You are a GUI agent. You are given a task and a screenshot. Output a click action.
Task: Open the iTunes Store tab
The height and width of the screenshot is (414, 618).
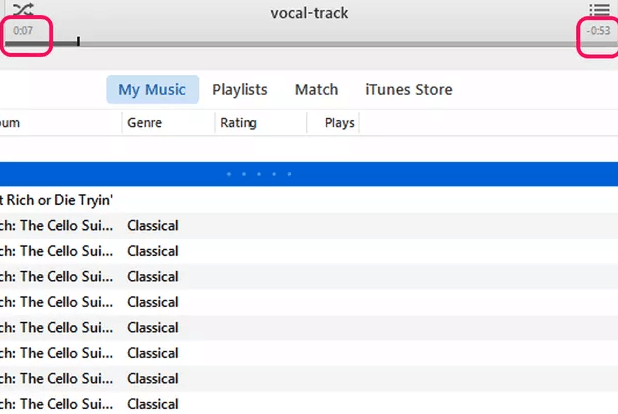click(408, 90)
